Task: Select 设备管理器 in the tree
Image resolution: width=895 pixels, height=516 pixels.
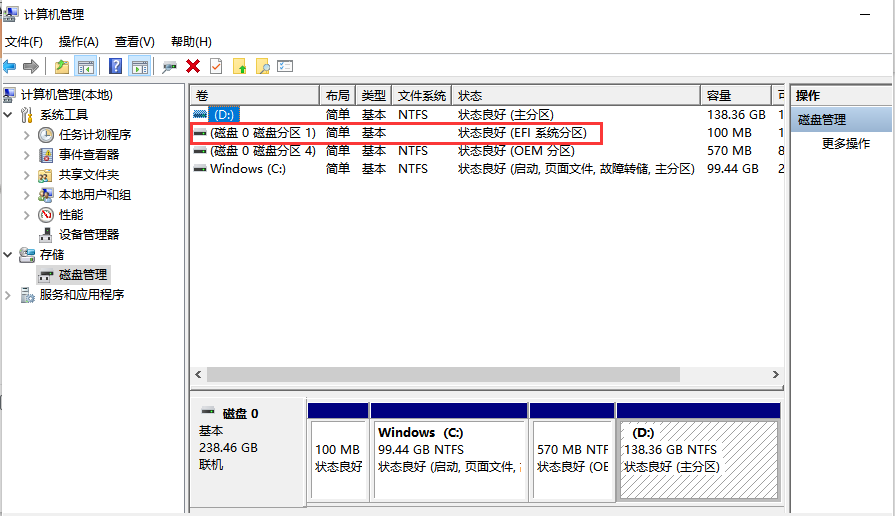Action: pyautogui.click(x=88, y=234)
